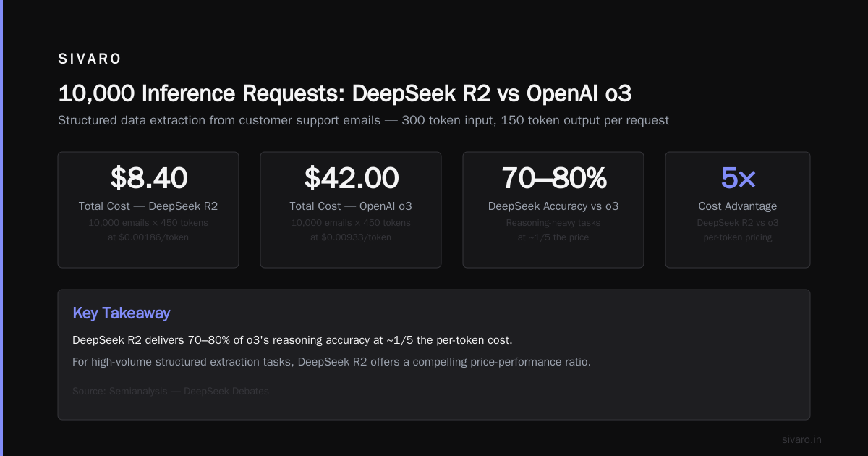Select the DeepSeek Accuracy vs o3 label
868x456 pixels.
coord(553,206)
